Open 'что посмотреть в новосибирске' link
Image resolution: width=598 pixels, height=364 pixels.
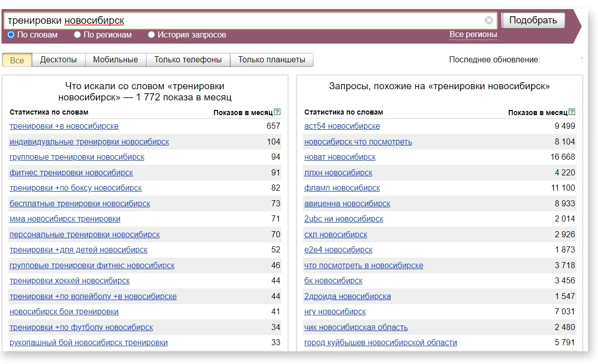click(x=364, y=265)
